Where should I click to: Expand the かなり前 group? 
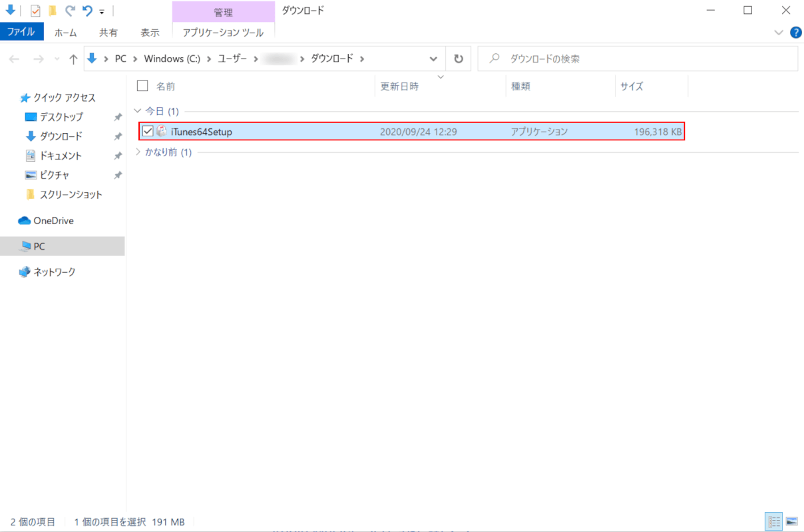pos(138,152)
